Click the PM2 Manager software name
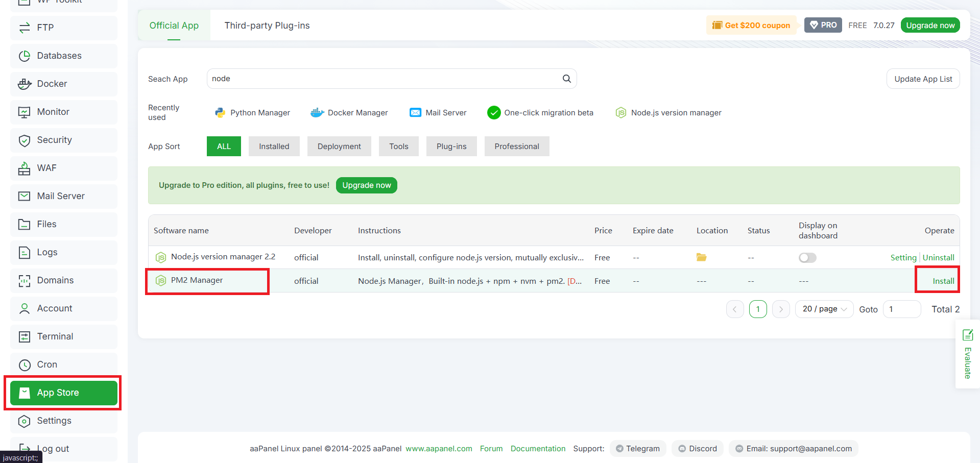Screen dimensions: 980x463 (x=197, y=280)
